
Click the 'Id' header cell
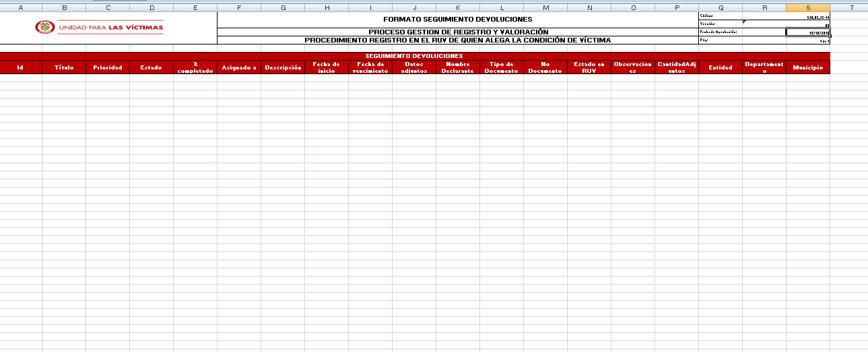(x=20, y=67)
